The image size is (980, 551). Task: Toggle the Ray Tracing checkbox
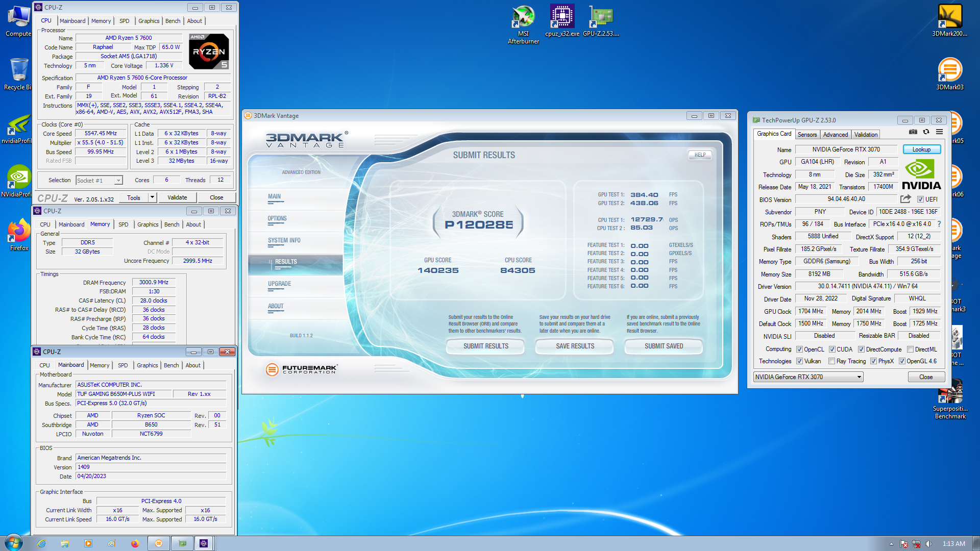pyautogui.click(x=831, y=361)
